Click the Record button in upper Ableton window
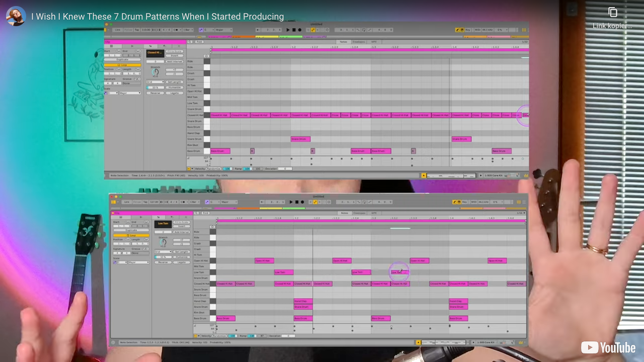Screen dimensions: 644x362 pos(300,30)
